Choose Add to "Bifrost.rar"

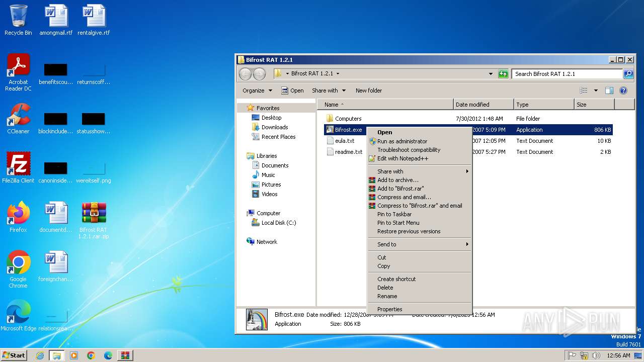[x=420, y=189]
